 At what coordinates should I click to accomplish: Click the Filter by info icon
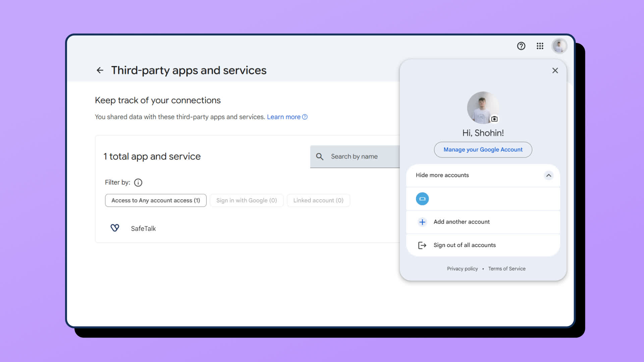pos(138,183)
